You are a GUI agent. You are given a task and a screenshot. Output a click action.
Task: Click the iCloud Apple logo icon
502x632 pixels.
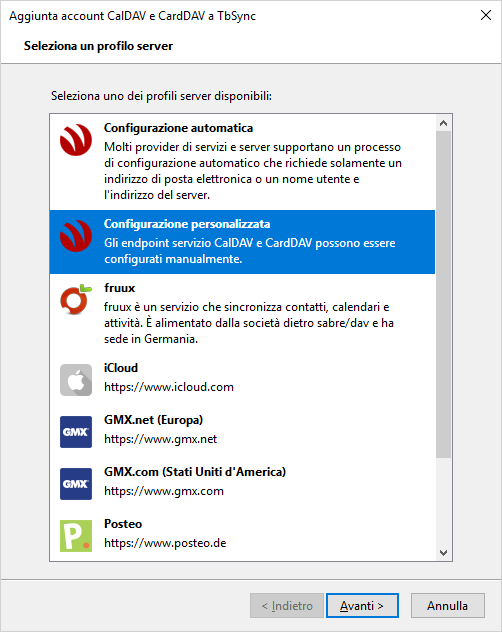pyautogui.click(x=76, y=380)
